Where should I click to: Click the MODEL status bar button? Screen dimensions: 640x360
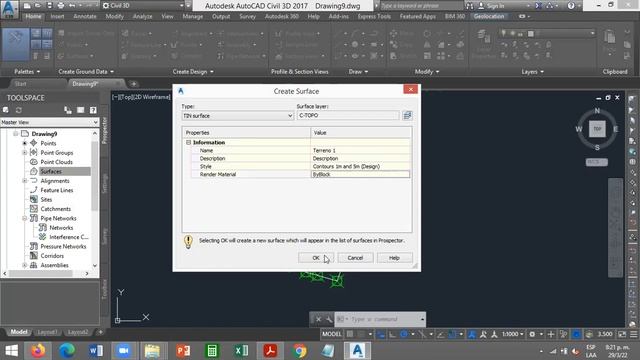[331, 334]
